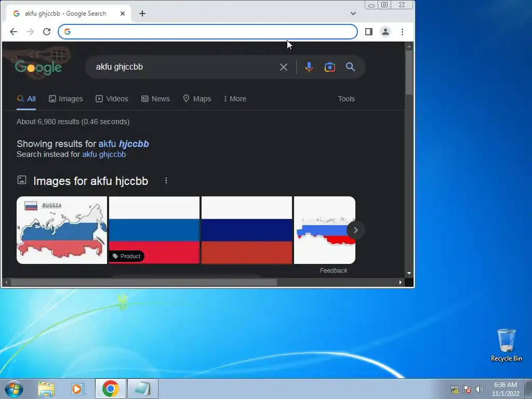Open Chrome's three-dot menu

pos(403,32)
